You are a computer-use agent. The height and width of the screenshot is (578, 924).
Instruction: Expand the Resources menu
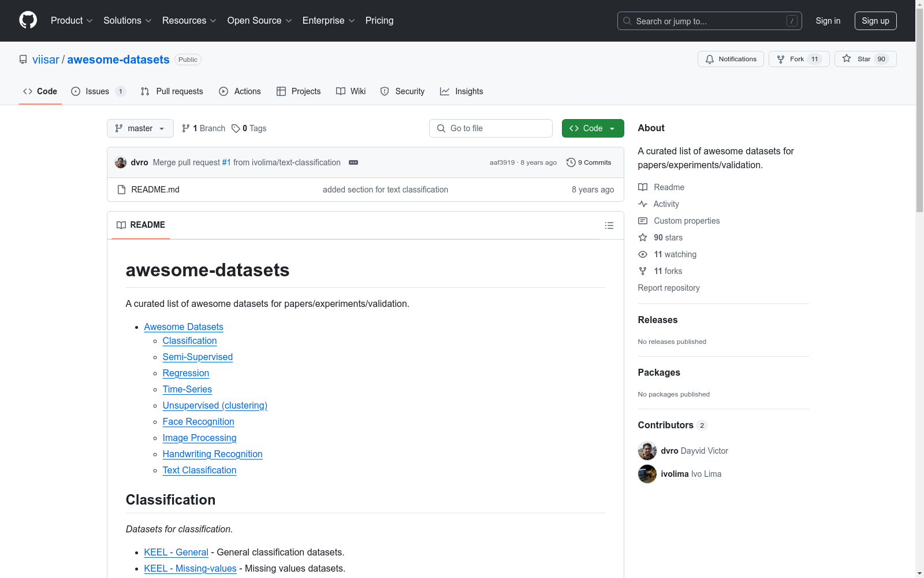tap(189, 21)
